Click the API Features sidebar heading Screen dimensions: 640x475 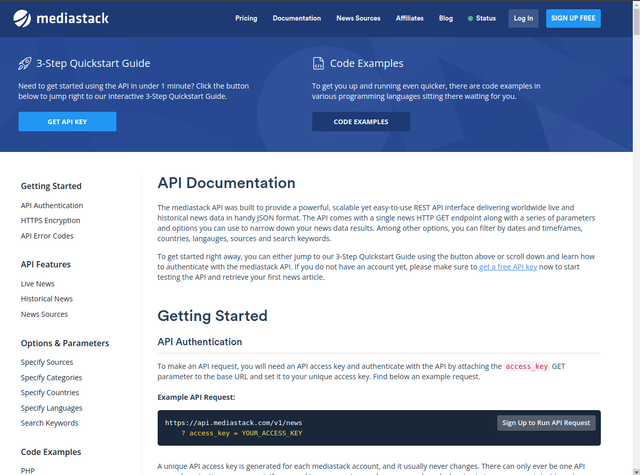click(x=46, y=264)
